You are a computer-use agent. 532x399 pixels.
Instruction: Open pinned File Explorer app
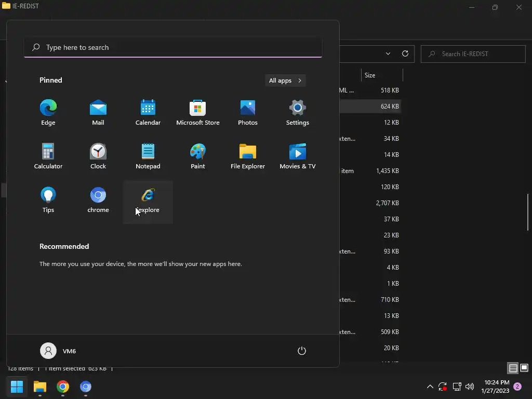(248, 156)
